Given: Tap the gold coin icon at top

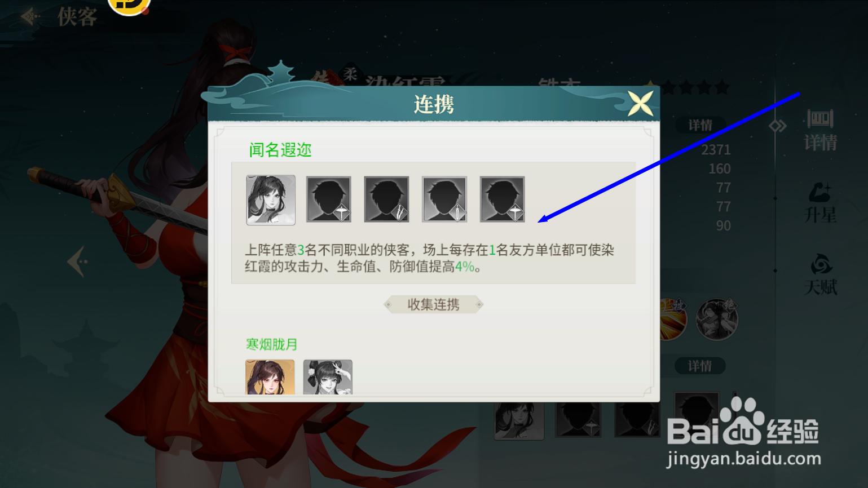Looking at the screenshot, I should tap(129, 7).
